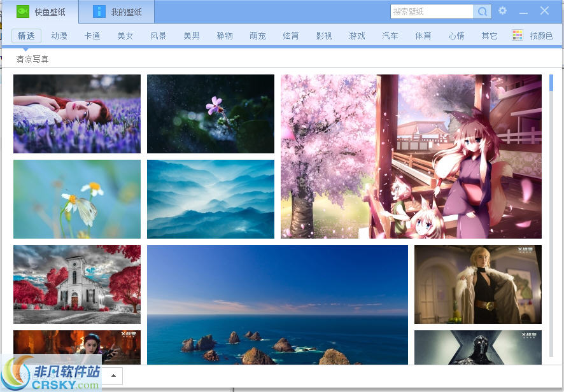
Task: Select the 萌宠 category
Action: click(258, 36)
